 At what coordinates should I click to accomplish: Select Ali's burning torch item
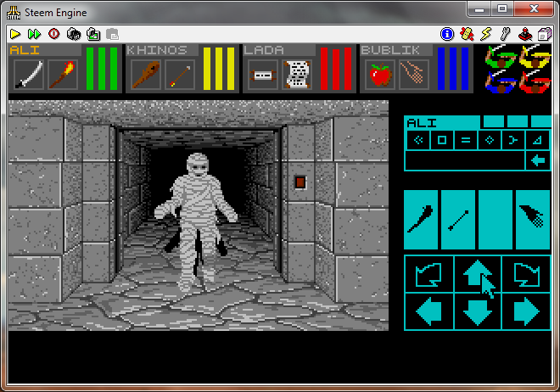63,75
